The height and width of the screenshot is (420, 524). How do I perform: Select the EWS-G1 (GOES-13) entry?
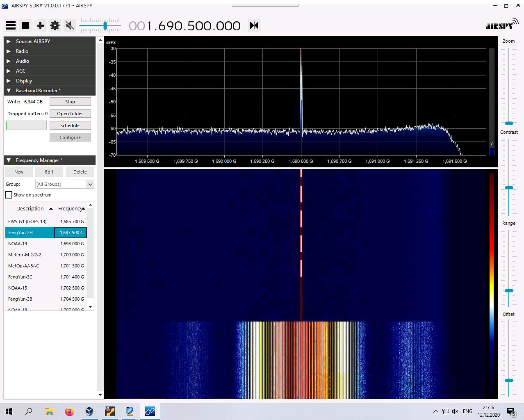46,221
